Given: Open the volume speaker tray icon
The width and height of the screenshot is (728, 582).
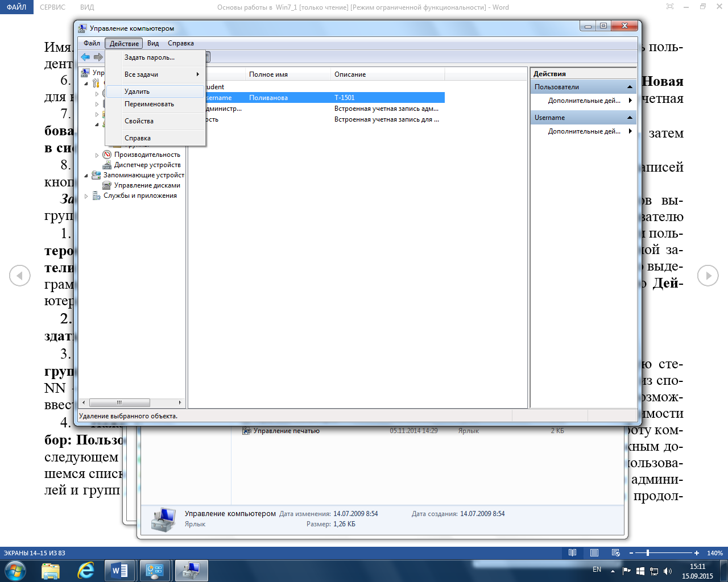Looking at the screenshot, I should (668, 571).
